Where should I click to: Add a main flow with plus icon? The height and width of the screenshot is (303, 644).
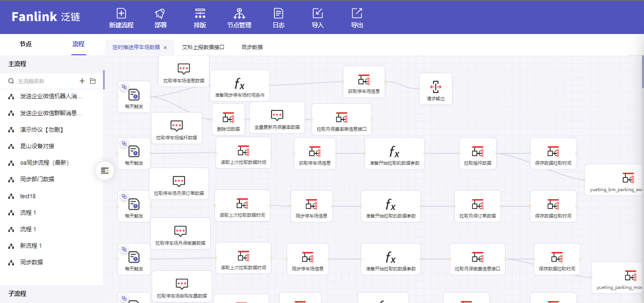pos(82,81)
